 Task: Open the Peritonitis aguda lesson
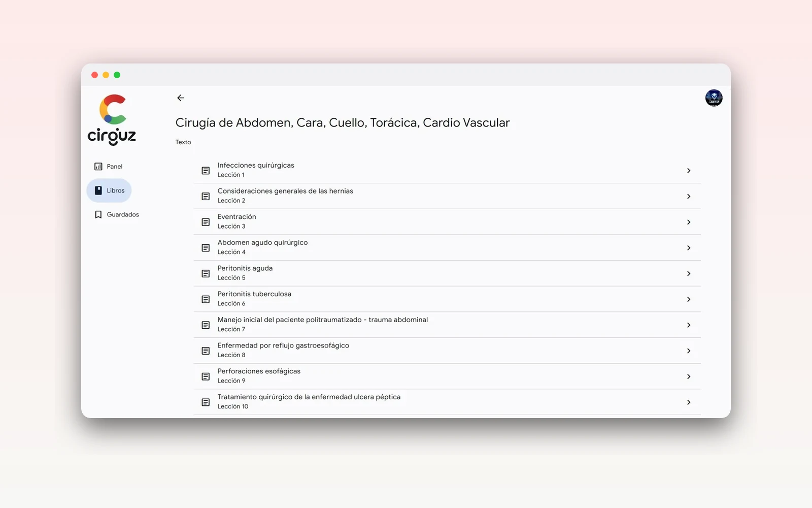pyautogui.click(x=245, y=268)
